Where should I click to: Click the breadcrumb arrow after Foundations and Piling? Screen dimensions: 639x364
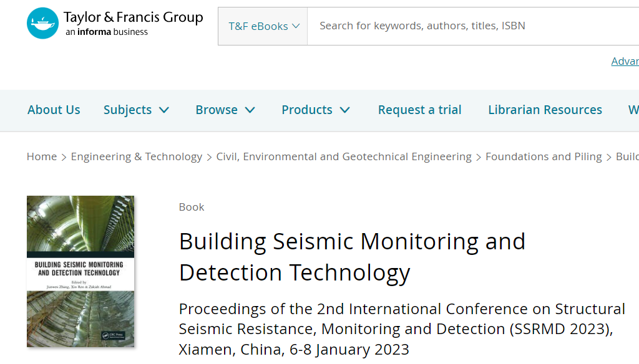pos(609,157)
